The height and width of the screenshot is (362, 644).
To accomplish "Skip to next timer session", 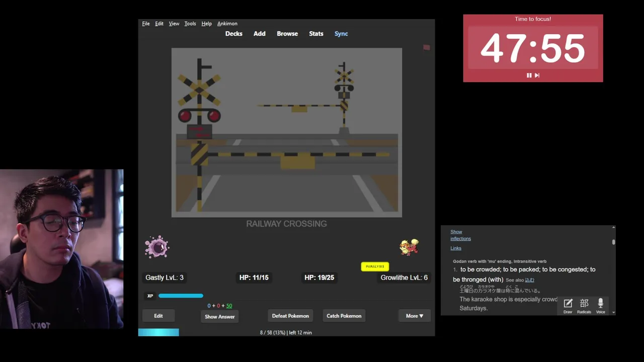I will point(537,75).
